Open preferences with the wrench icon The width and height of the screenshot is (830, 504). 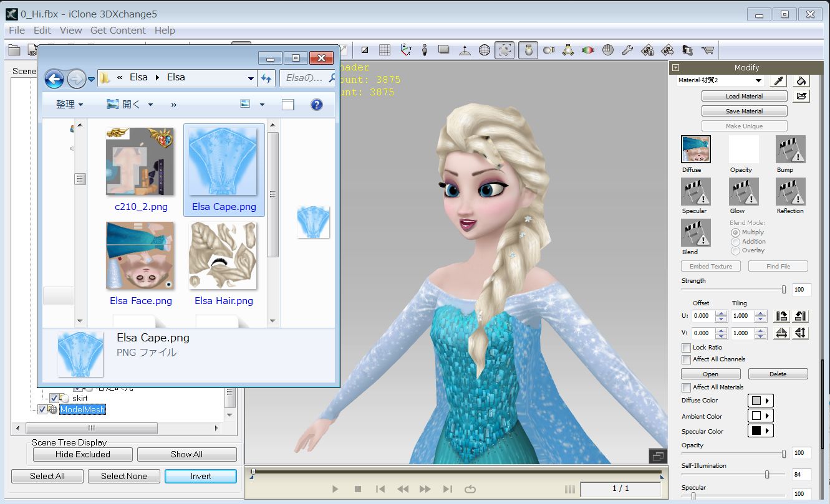pos(628,50)
